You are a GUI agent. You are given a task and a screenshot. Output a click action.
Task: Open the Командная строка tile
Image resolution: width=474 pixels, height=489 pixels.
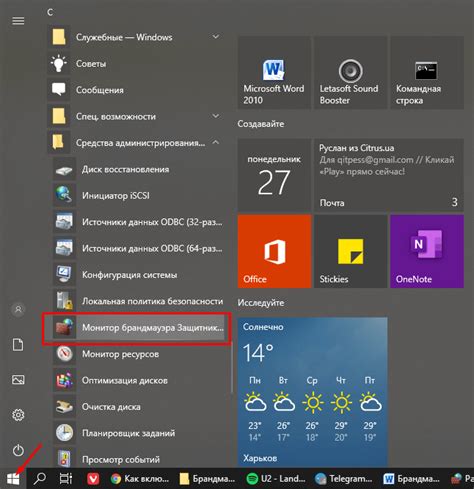point(427,73)
